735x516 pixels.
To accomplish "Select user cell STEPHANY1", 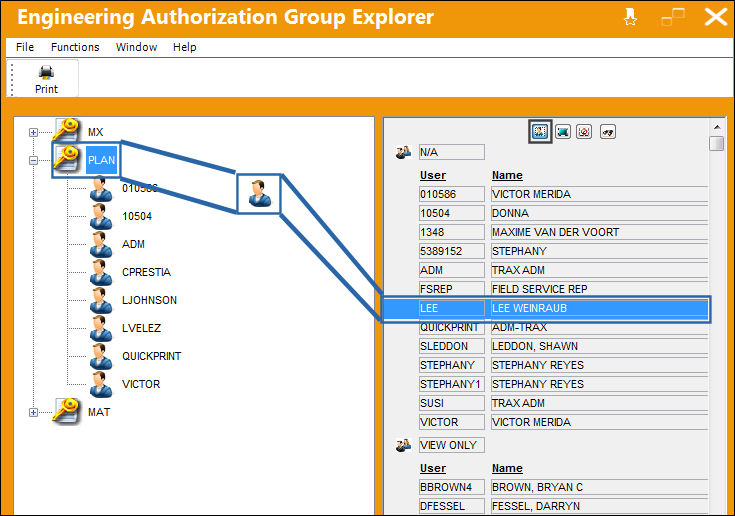I will pos(451,384).
